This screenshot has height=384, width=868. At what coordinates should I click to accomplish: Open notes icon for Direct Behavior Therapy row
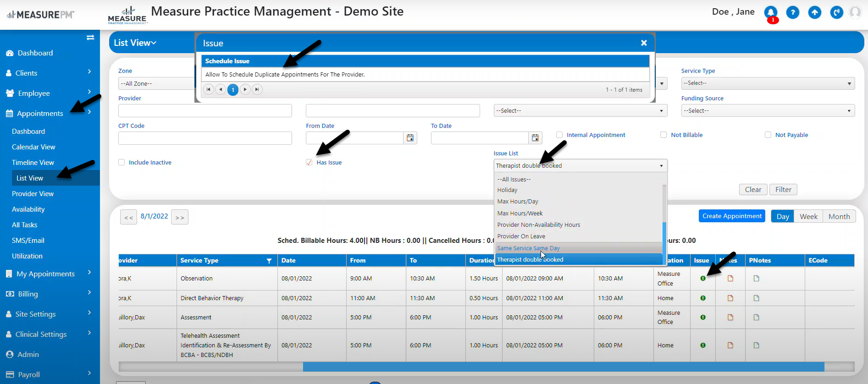(730, 298)
